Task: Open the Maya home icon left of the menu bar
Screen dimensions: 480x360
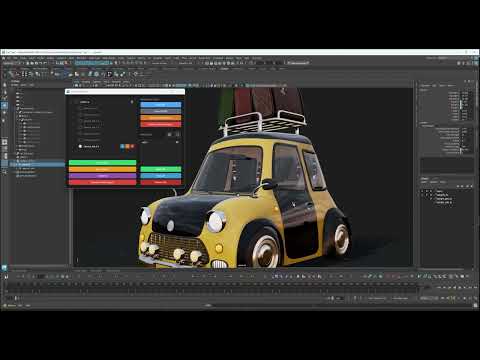Action: [x=4, y=58]
